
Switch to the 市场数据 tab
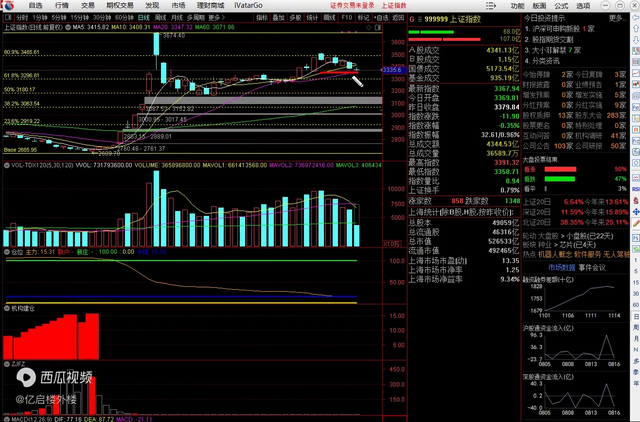pos(562,267)
